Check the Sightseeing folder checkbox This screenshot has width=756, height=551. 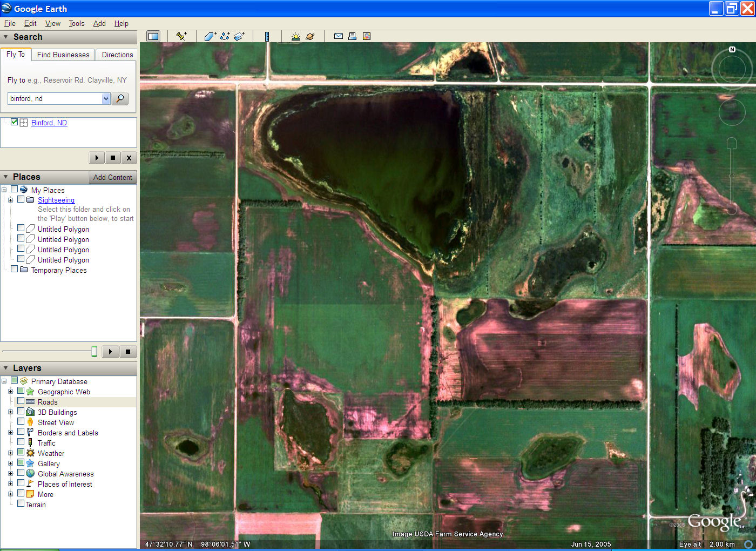(x=21, y=199)
